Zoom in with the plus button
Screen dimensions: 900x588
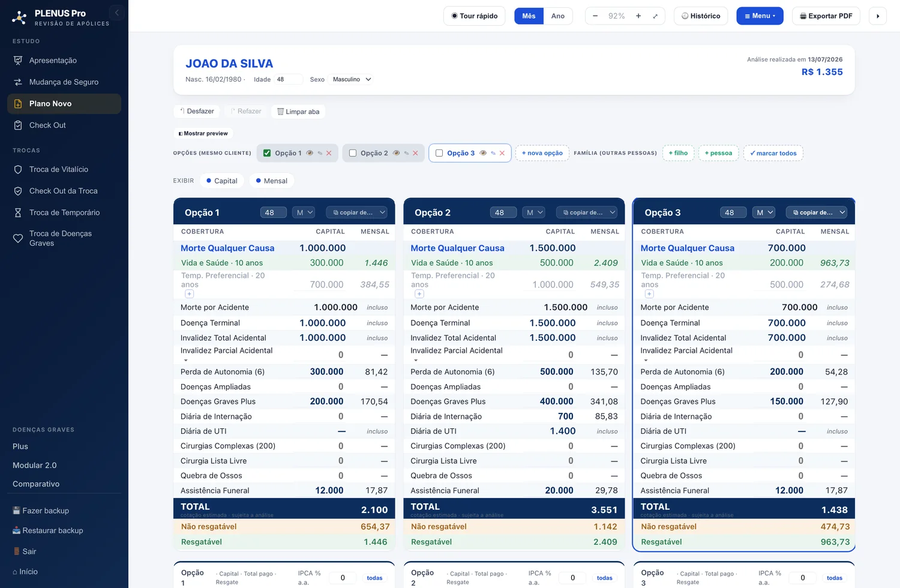(638, 16)
